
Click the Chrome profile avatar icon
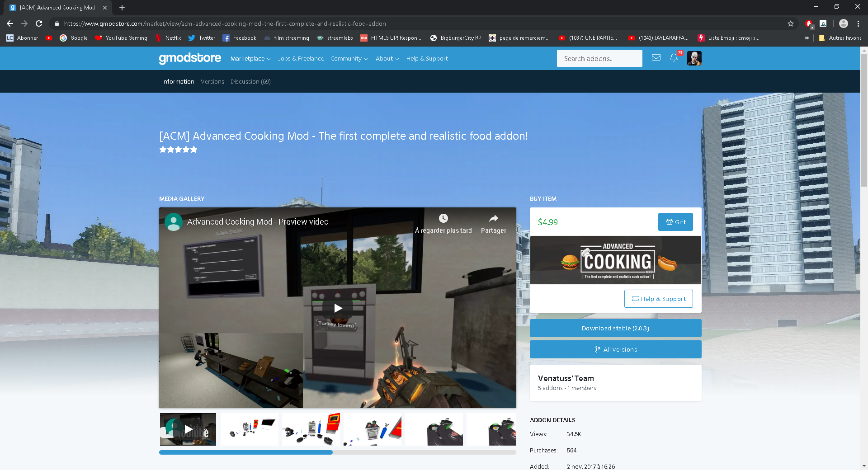tap(844, 23)
